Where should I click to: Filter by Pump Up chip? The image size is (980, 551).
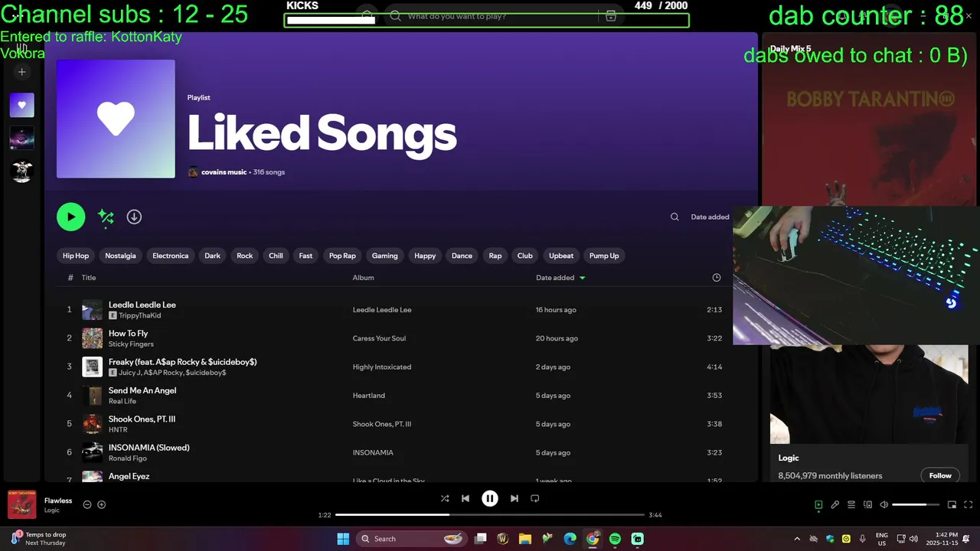(x=604, y=256)
